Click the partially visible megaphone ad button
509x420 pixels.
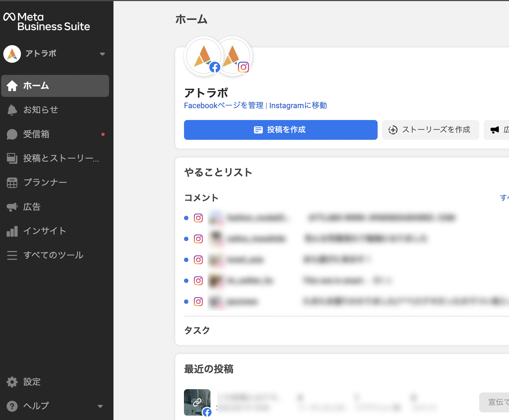tap(496, 130)
